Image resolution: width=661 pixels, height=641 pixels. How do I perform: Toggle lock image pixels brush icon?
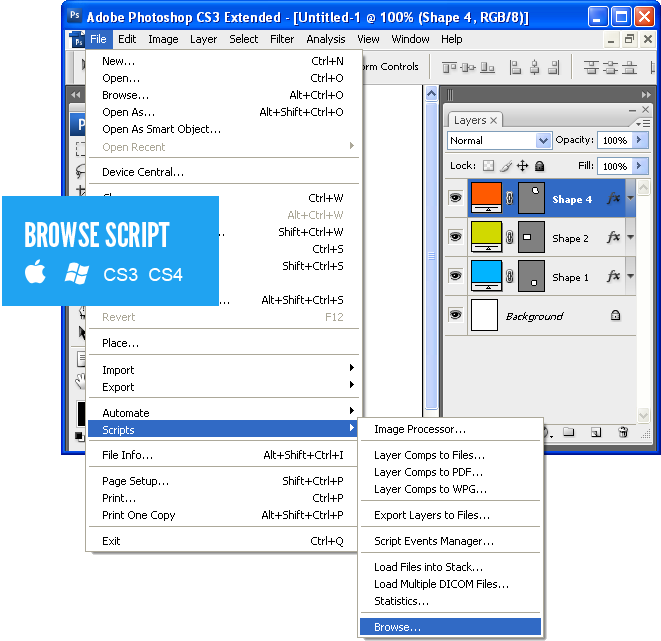(x=506, y=166)
